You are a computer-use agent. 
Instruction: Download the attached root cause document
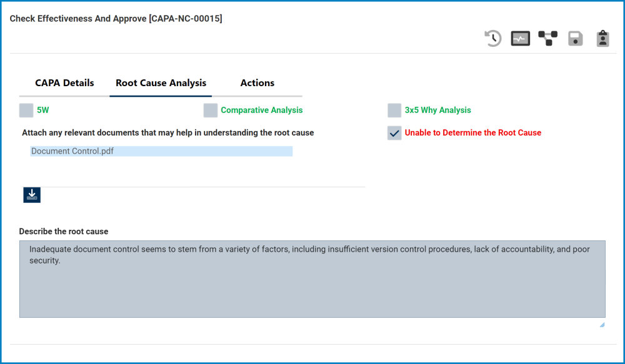(32, 195)
